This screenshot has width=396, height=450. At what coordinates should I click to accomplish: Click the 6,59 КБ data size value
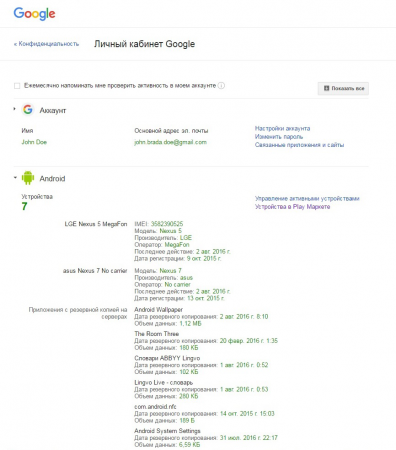189,445
